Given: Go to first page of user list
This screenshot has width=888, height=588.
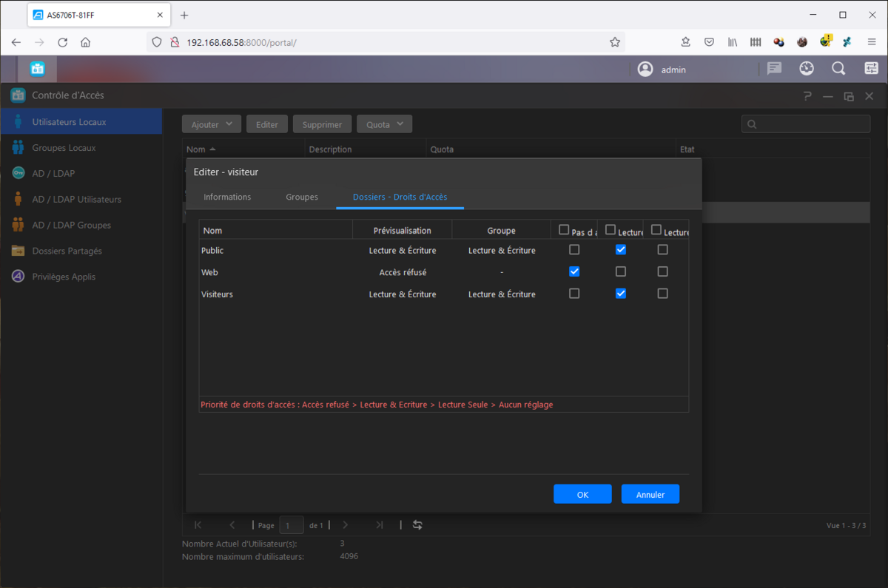Looking at the screenshot, I should point(198,525).
